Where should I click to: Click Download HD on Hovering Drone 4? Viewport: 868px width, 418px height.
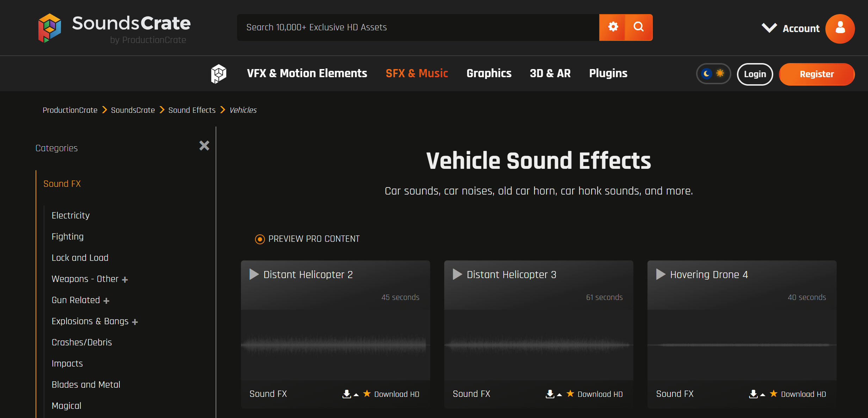pyautogui.click(x=803, y=394)
